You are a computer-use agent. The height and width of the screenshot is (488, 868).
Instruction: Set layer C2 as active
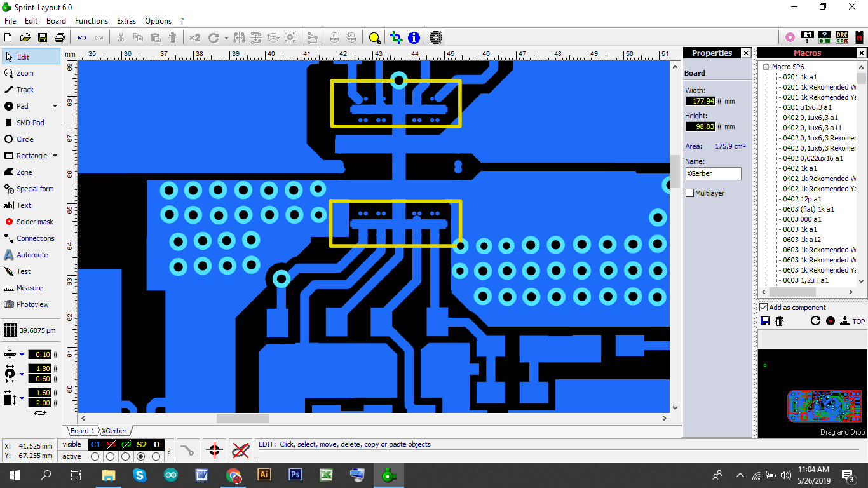pyautogui.click(x=126, y=456)
